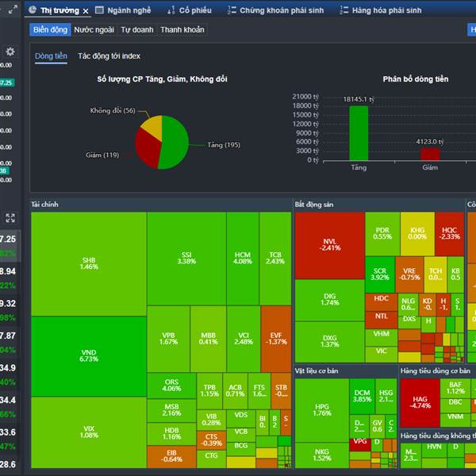Click the HCM 4.08% tile

[x=243, y=259]
